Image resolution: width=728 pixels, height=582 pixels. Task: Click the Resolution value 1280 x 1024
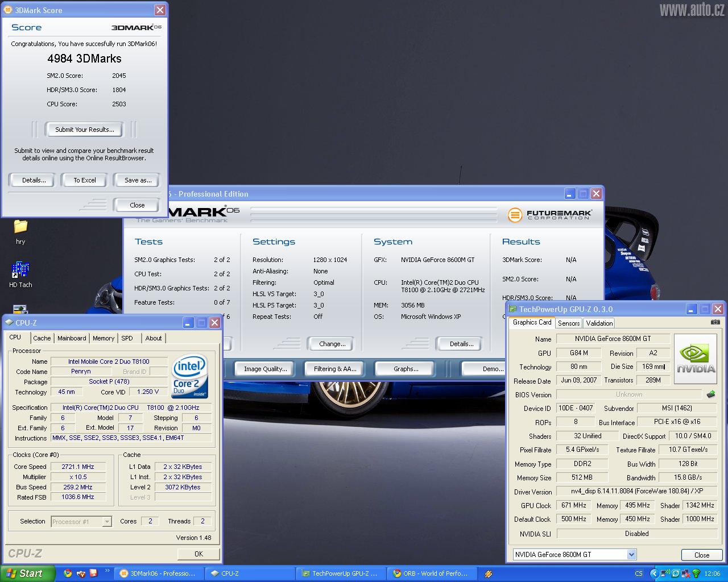click(330, 260)
